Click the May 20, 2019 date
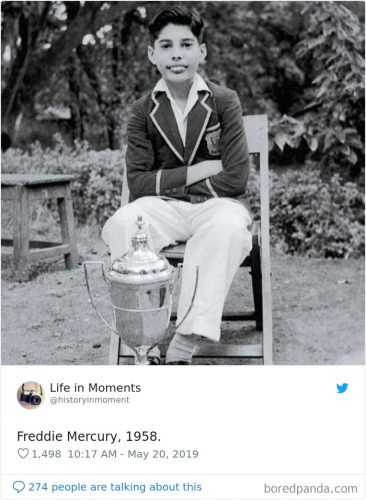This screenshot has height=500, width=366. [x=163, y=454]
